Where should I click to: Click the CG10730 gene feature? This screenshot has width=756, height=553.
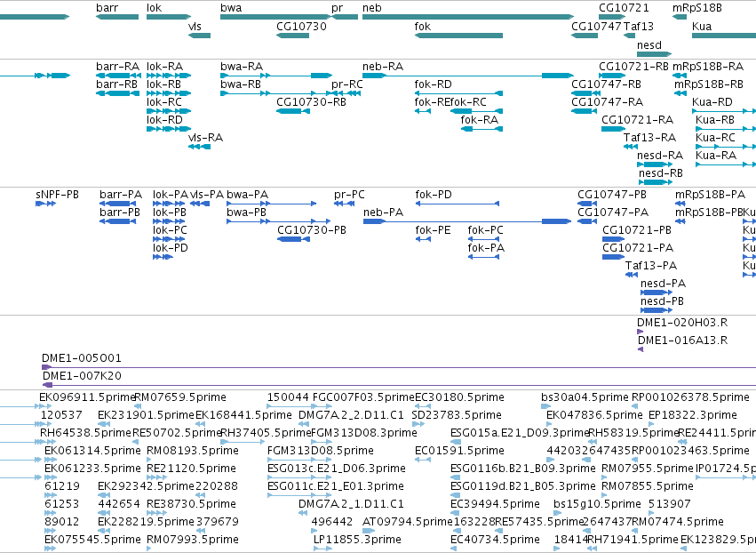tap(292, 36)
